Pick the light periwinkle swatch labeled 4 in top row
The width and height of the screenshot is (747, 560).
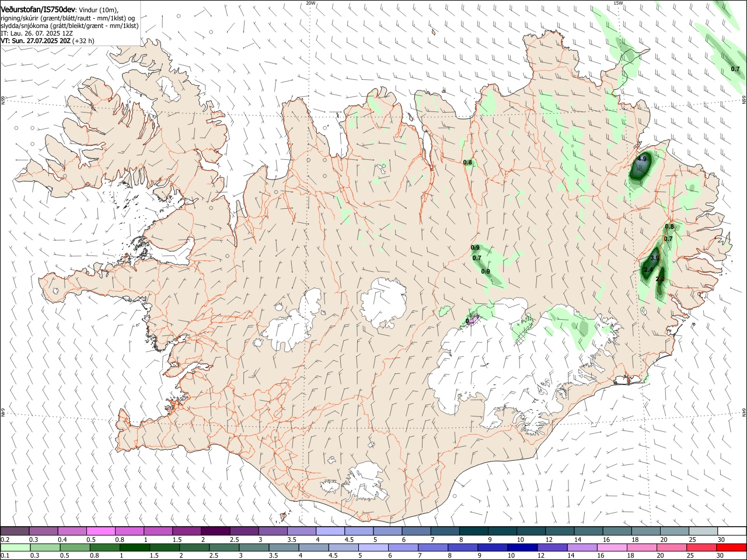[330, 531]
